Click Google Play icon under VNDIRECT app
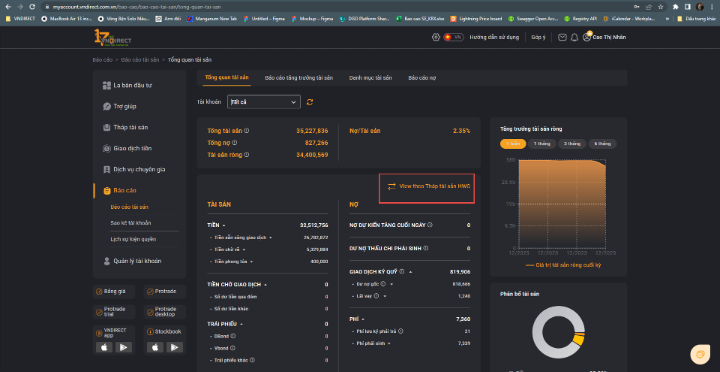The image size is (720, 372). [124, 348]
